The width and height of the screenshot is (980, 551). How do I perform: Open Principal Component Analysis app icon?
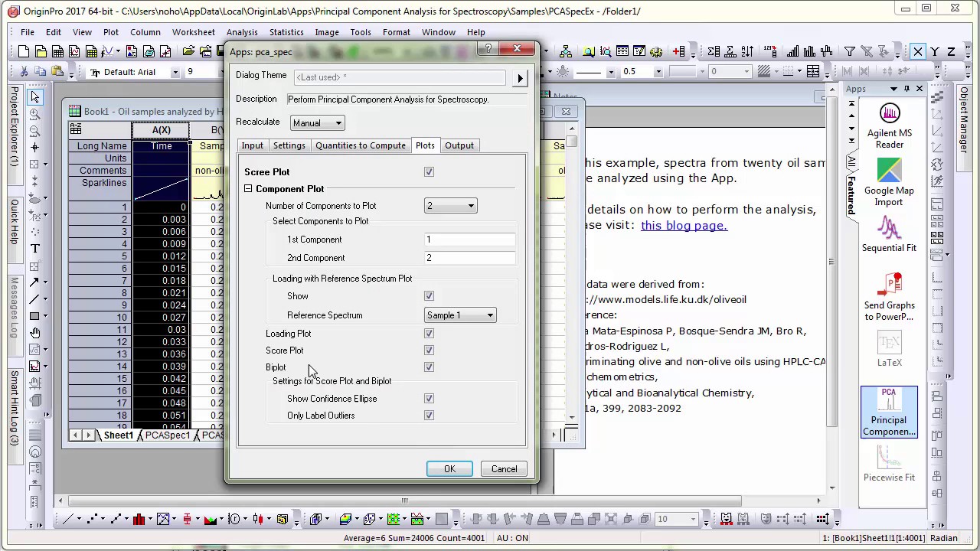(889, 412)
